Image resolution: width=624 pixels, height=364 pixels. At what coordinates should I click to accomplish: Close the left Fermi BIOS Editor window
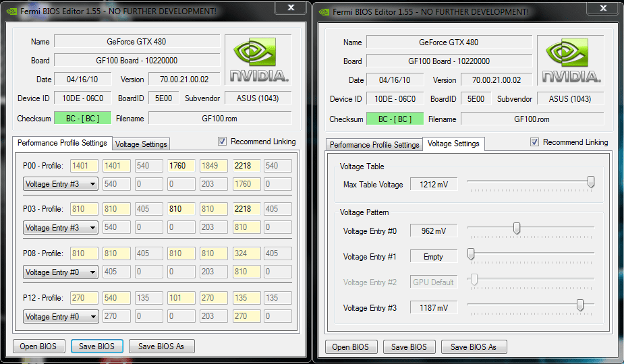[291, 7]
